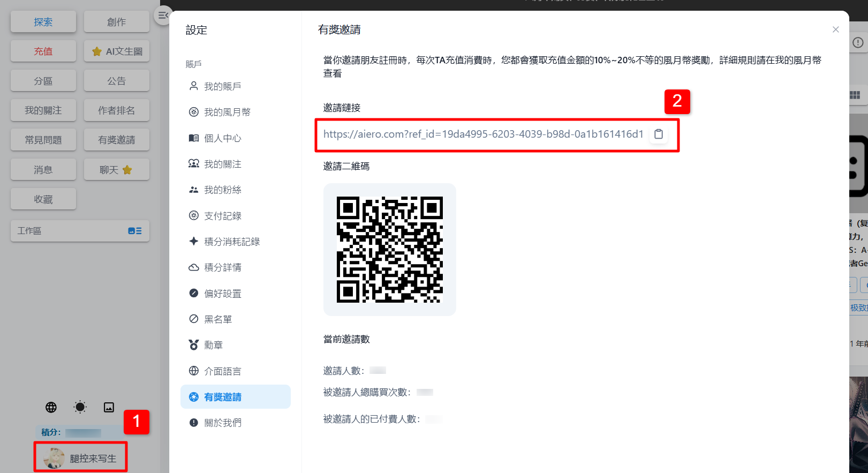This screenshot has height=473, width=868.
Task: Select 關於我們 in settings menu
Action: [x=236, y=423]
